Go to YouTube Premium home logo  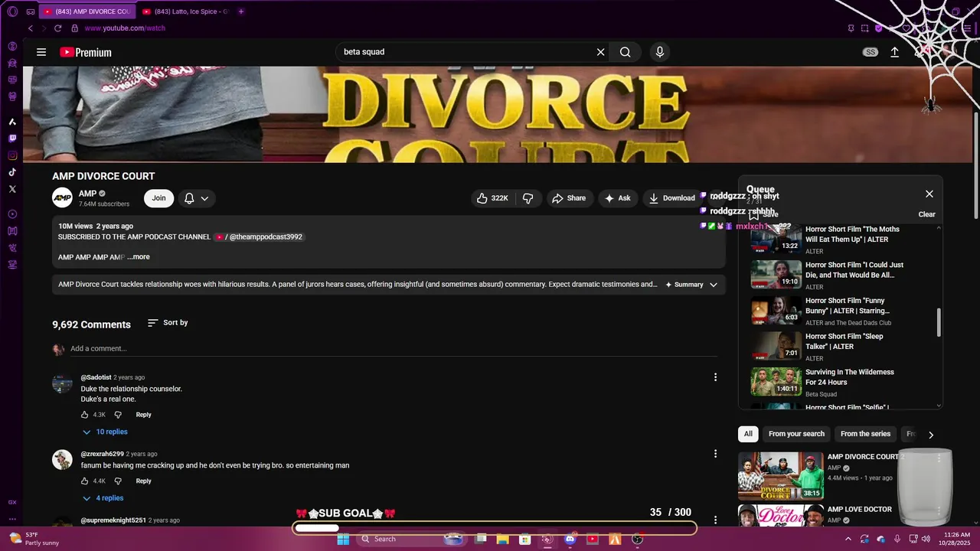pyautogui.click(x=86, y=52)
